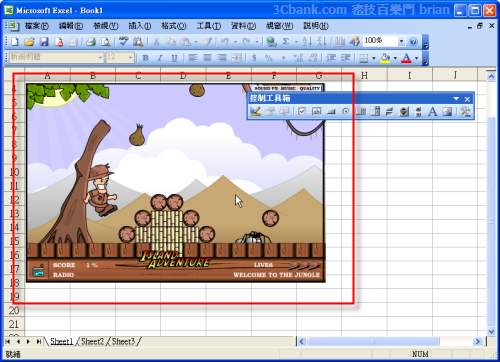
Task: Open control toolbox options dropdown arrow
Action: coord(456,99)
